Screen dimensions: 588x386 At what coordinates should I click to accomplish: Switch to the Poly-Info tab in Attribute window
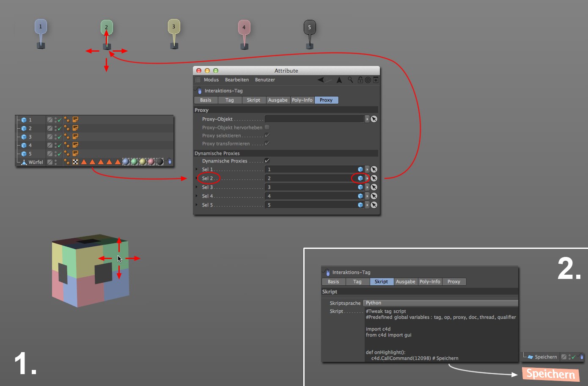(302, 100)
